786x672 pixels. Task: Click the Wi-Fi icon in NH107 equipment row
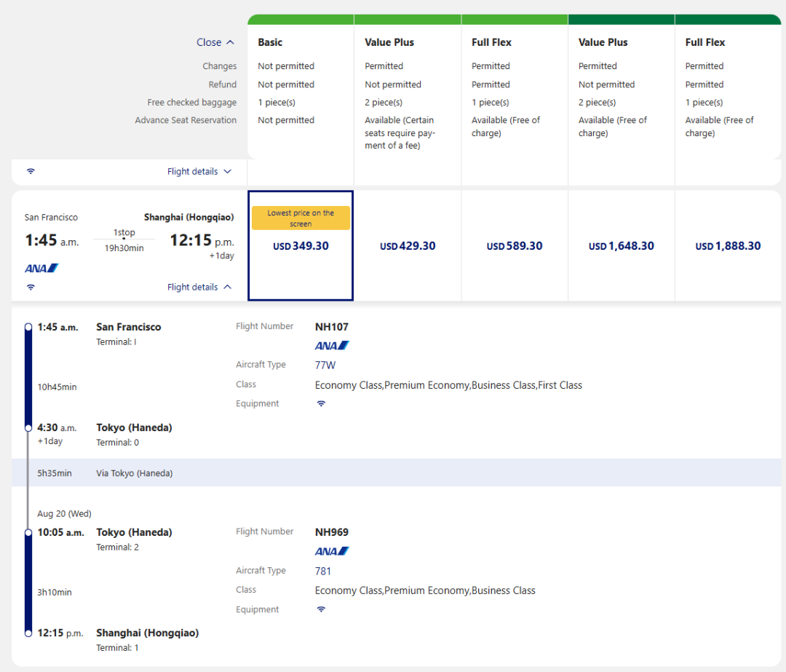321,403
